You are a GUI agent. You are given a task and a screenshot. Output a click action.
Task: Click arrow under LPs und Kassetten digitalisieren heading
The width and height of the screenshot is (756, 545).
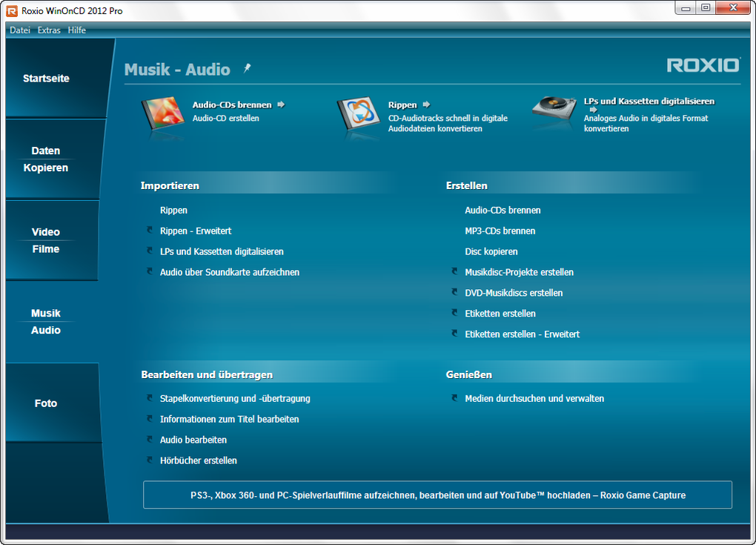point(593,110)
